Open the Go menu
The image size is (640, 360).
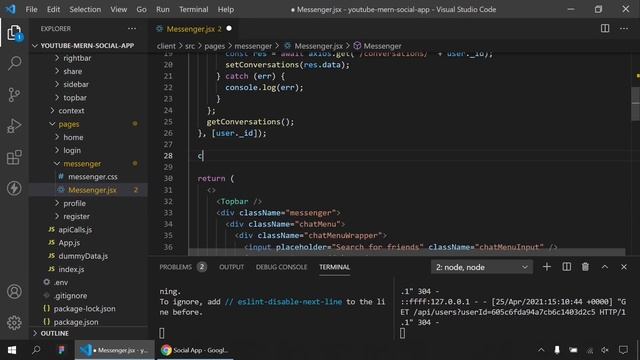click(141, 9)
